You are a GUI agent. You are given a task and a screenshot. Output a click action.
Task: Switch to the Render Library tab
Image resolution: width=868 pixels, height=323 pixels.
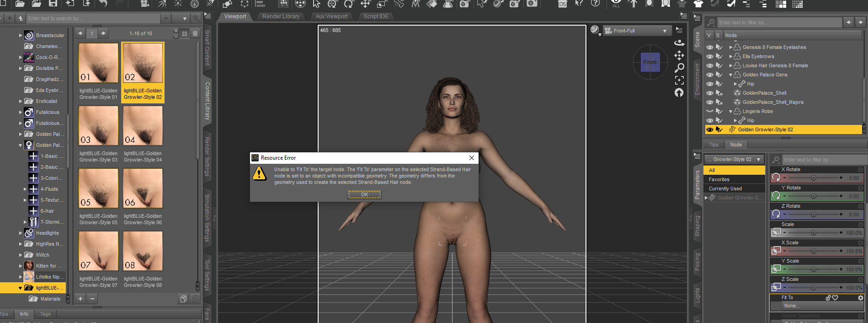tap(281, 16)
